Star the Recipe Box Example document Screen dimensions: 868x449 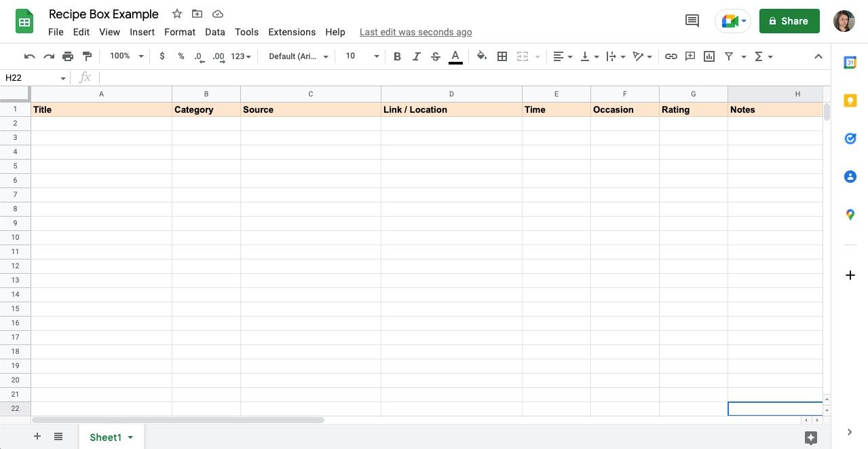point(177,14)
